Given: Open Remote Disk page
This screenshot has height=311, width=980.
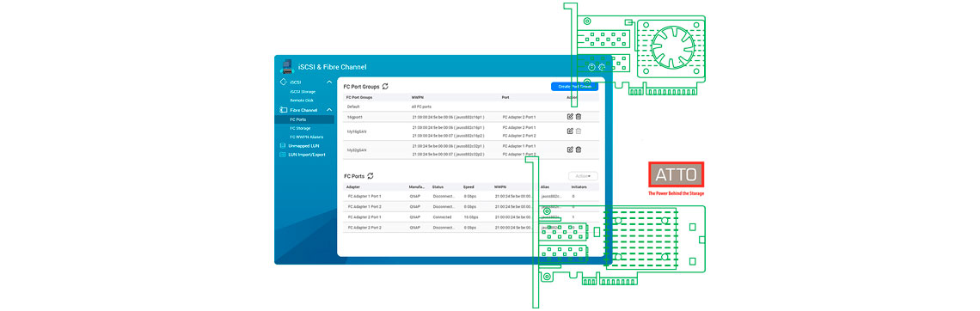Looking at the screenshot, I should (x=302, y=100).
